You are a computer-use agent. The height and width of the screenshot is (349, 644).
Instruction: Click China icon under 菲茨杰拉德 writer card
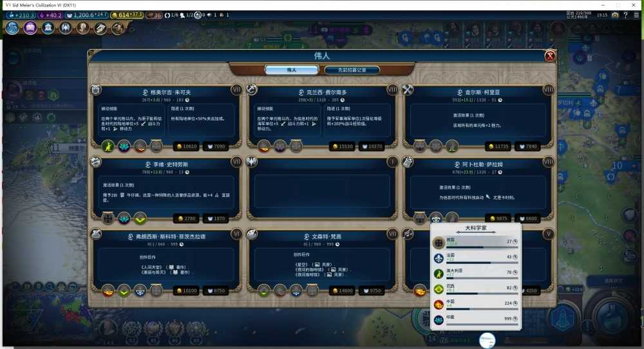click(x=108, y=290)
